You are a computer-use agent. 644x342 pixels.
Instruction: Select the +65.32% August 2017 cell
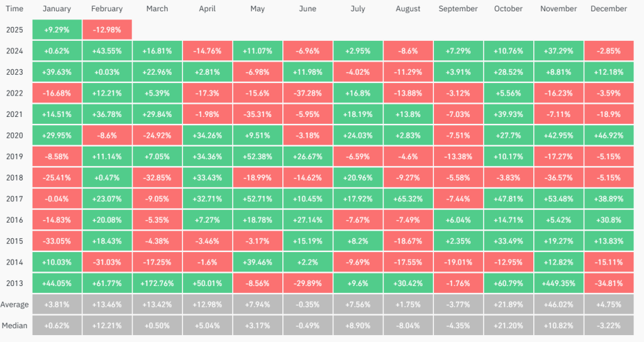408,199
